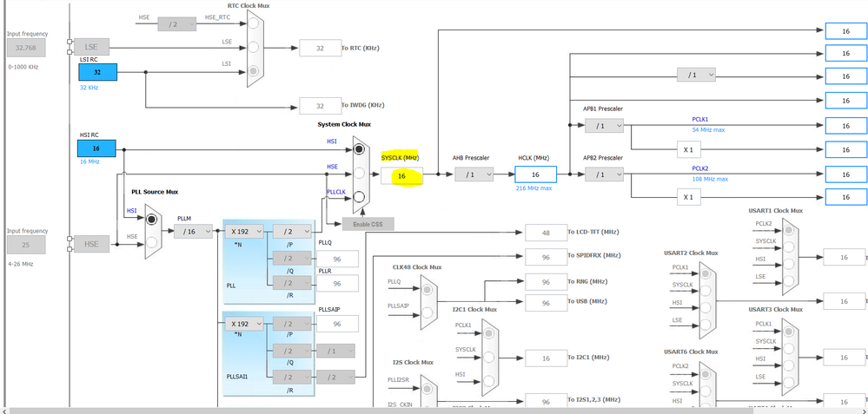Select HSI in the System Clock Mux

pos(359,149)
